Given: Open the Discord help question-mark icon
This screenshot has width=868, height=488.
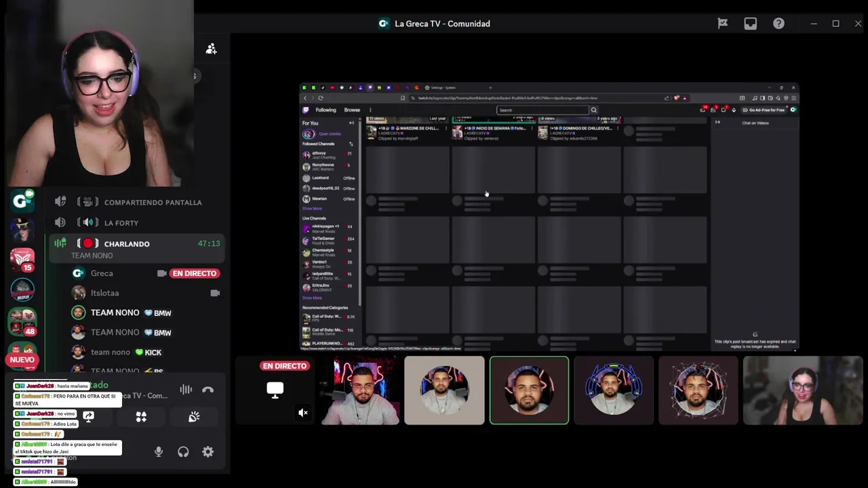Looking at the screenshot, I should (778, 24).
